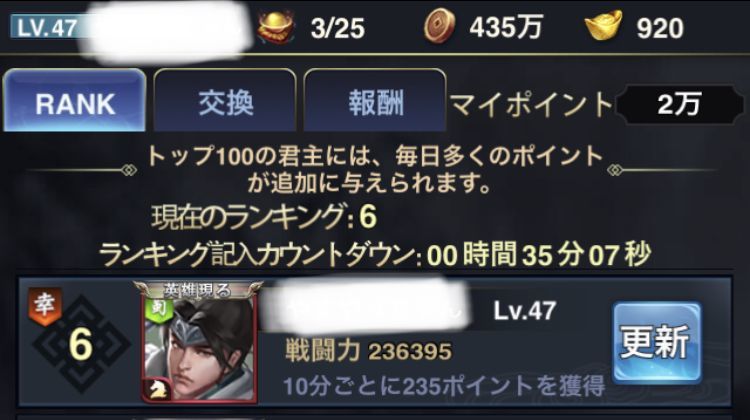Open the 交換 exchange tab
750x420 pixels.
(225, 100)
